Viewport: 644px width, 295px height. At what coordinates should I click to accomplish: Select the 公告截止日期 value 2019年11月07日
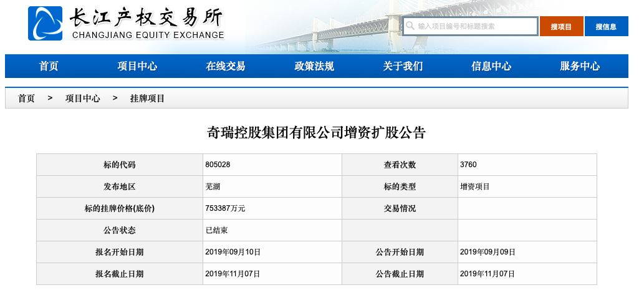(x=487, y=274)
